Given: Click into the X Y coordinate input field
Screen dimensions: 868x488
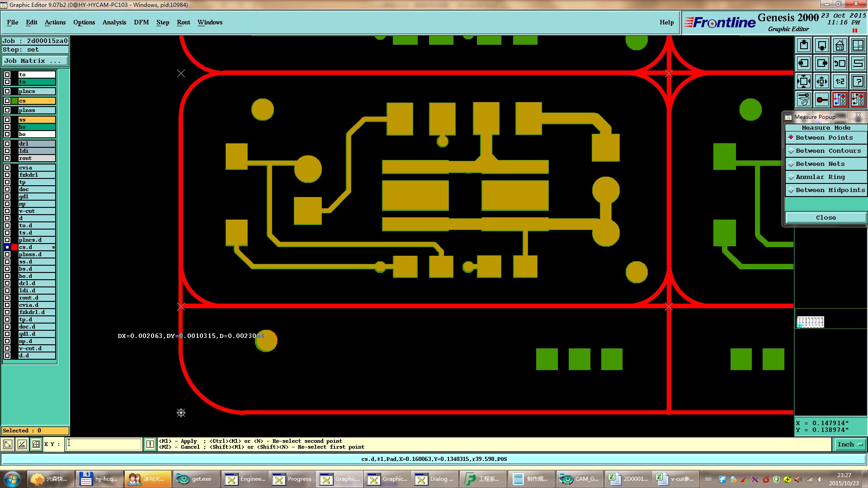Looking at the screenshot, I should click(104, 444).
